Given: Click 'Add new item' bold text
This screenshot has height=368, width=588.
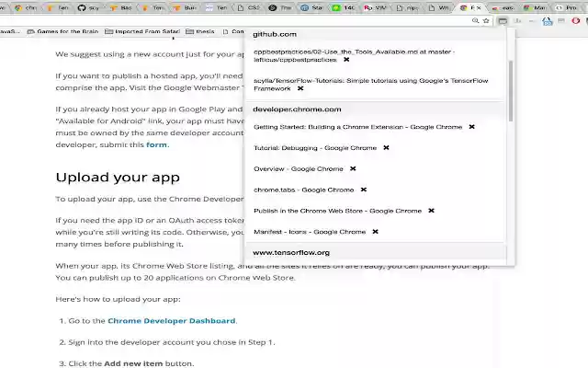Looking at the screenshot, I should tap(133, 363).
